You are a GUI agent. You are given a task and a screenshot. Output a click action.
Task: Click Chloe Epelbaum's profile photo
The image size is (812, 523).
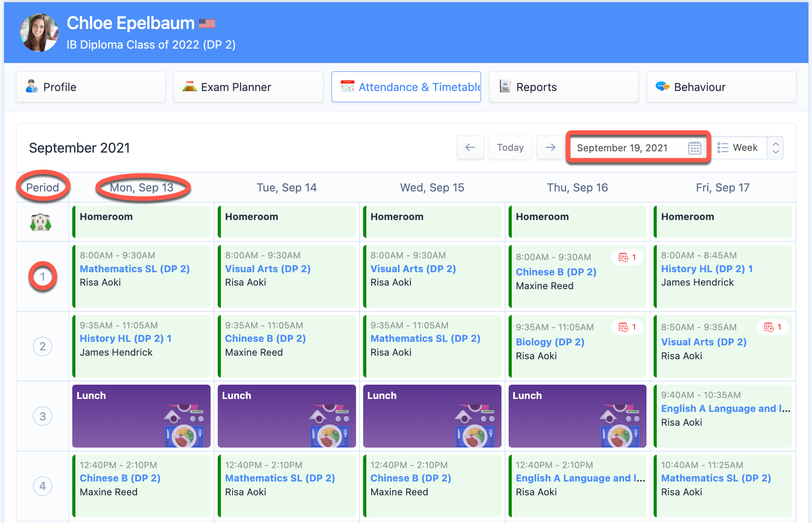[x=39, y=33]
